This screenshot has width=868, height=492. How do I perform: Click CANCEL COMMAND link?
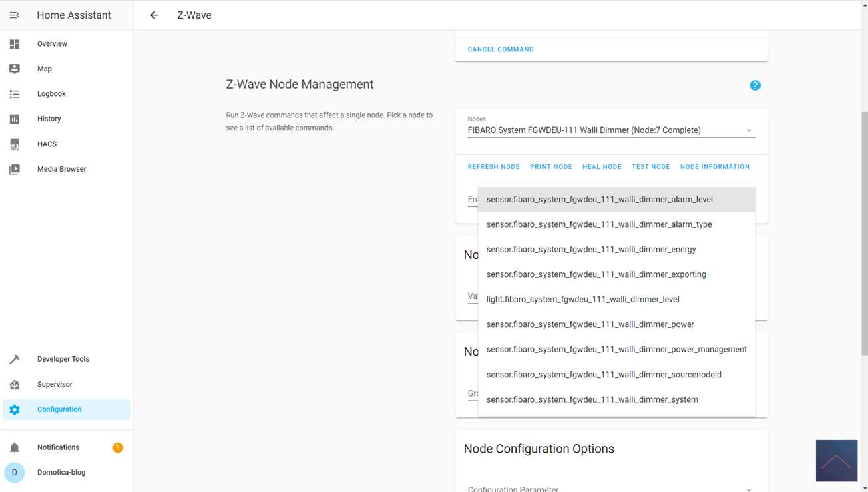point(501,49)
